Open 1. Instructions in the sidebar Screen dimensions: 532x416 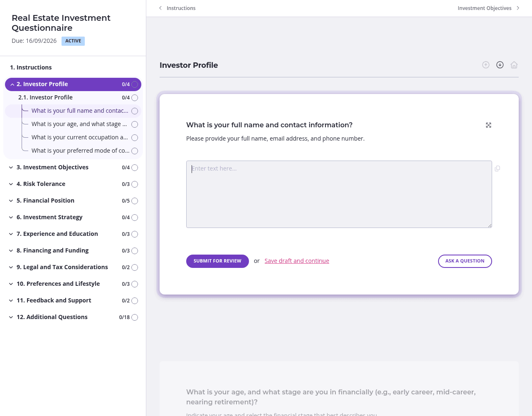point(31,67)
